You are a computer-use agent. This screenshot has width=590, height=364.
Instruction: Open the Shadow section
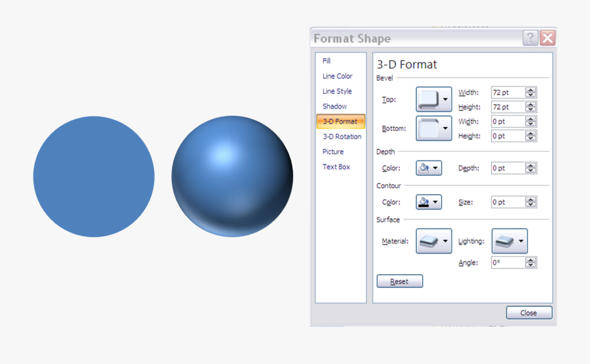(x=334, y=106)
